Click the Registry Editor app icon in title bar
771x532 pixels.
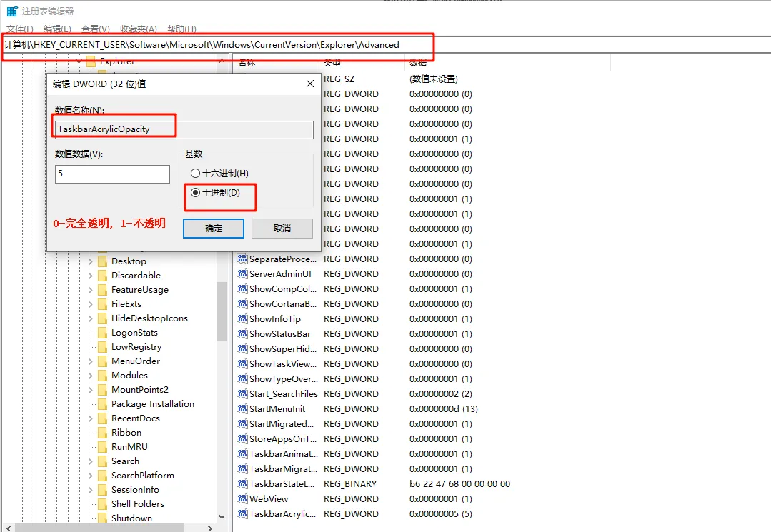coord(12,11)
